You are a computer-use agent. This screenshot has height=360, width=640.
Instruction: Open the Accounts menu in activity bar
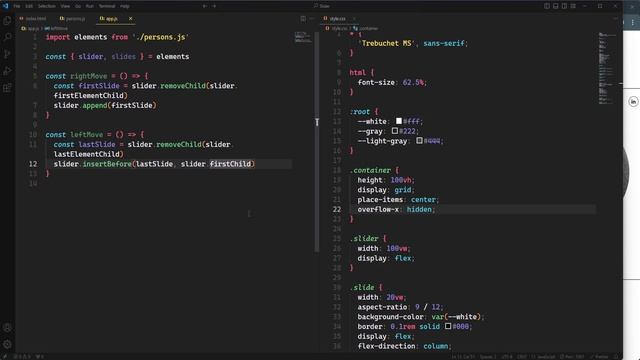tap(7, 327)
